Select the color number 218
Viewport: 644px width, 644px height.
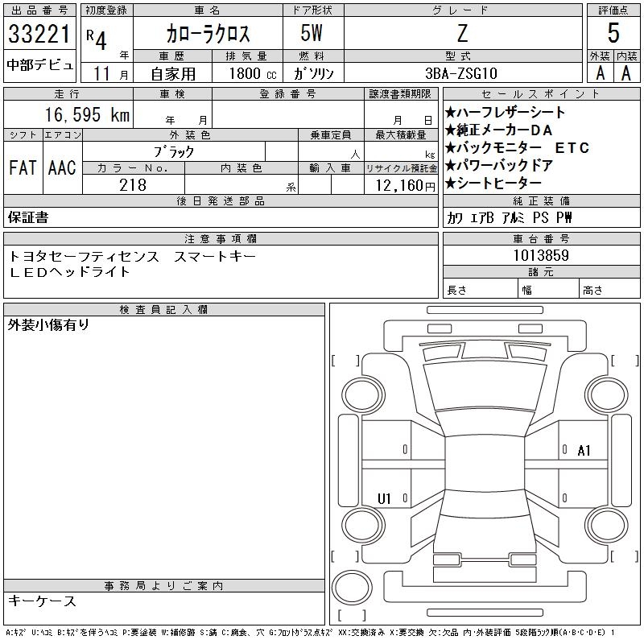point(133,185)
